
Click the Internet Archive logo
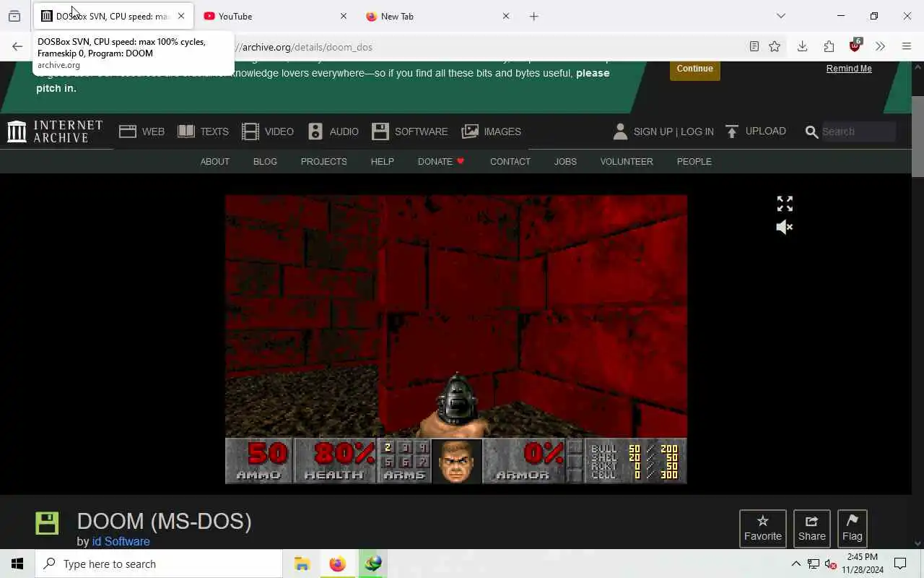pyautogui.click(x=55, y=131)
